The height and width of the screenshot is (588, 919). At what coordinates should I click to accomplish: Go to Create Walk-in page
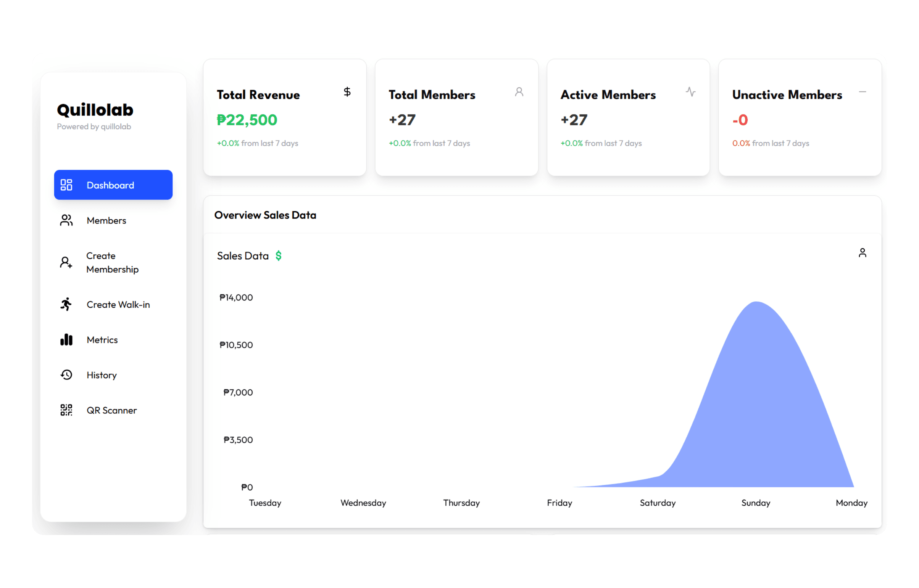[118, 304]
